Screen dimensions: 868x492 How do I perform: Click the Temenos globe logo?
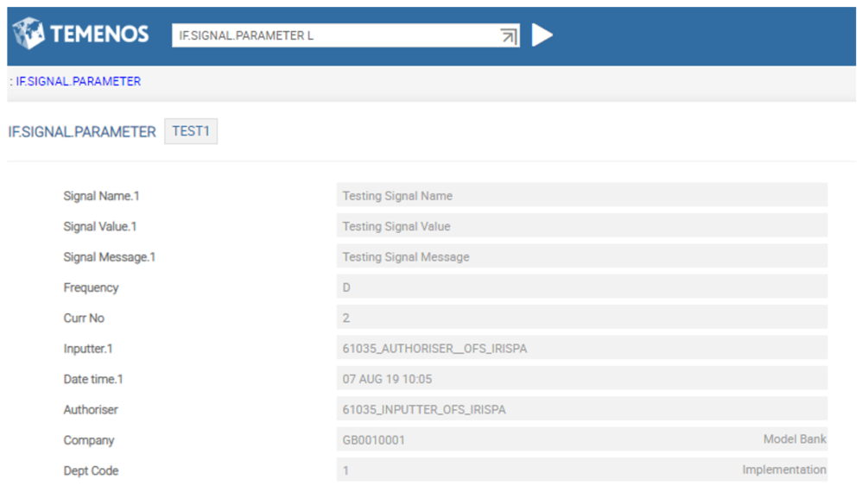[x=29, y=35]
